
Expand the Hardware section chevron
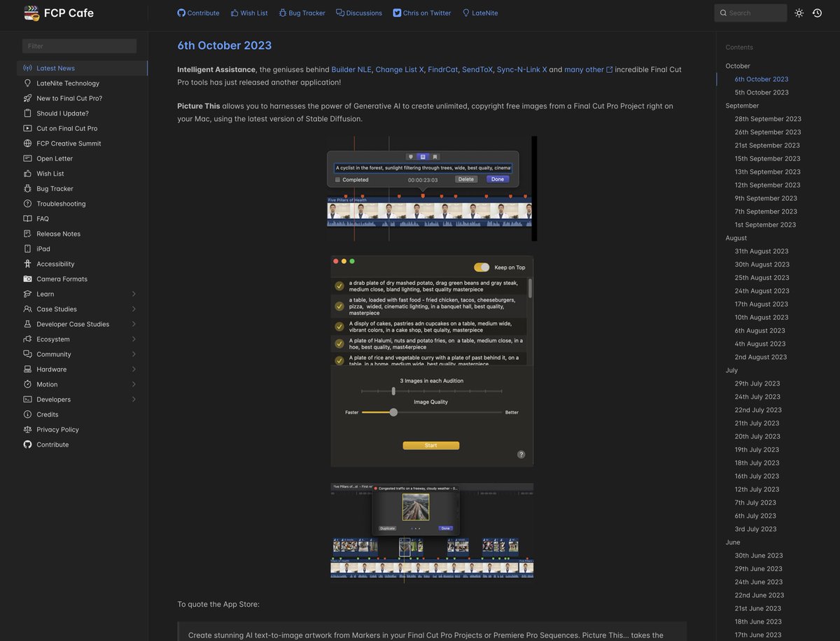click(x=134, y=369)
